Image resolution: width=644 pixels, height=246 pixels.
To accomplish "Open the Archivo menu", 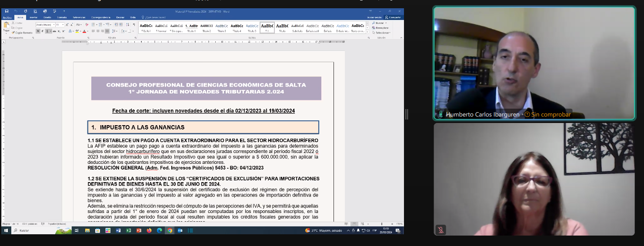I will [x=7, y=17].
